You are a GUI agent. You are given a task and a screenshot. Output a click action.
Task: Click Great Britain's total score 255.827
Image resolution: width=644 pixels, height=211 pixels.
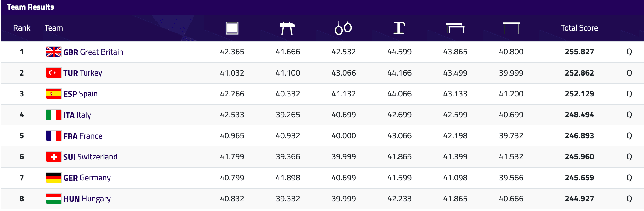click(579, 52)
